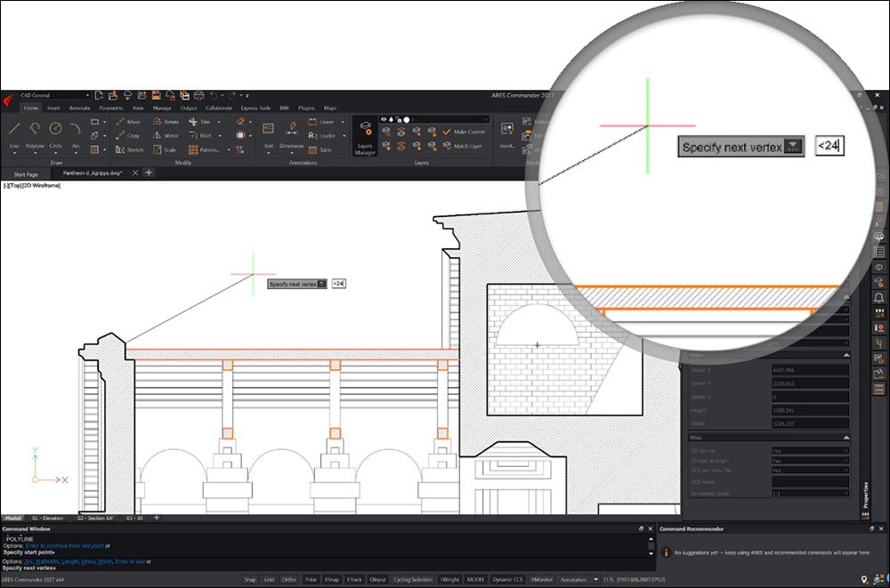
Task: Open the CAD General workspace dropdown
Action: pos(54,95)
